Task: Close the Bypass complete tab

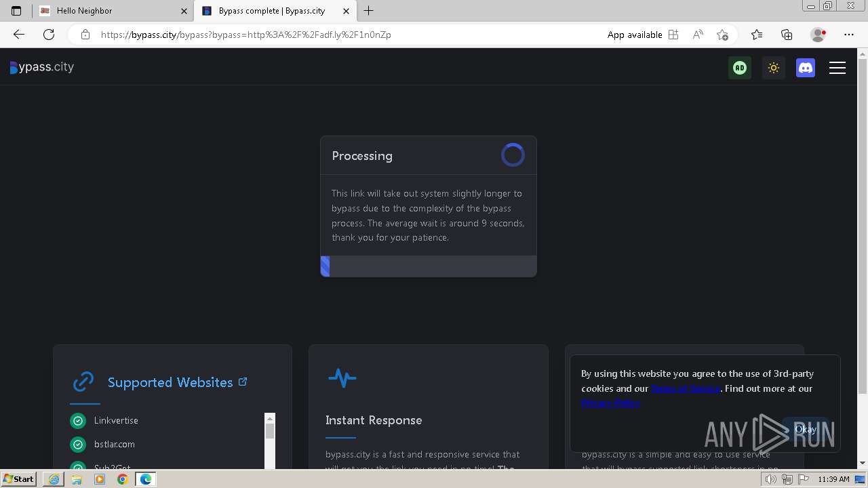Action: click(x=347, y=11)
